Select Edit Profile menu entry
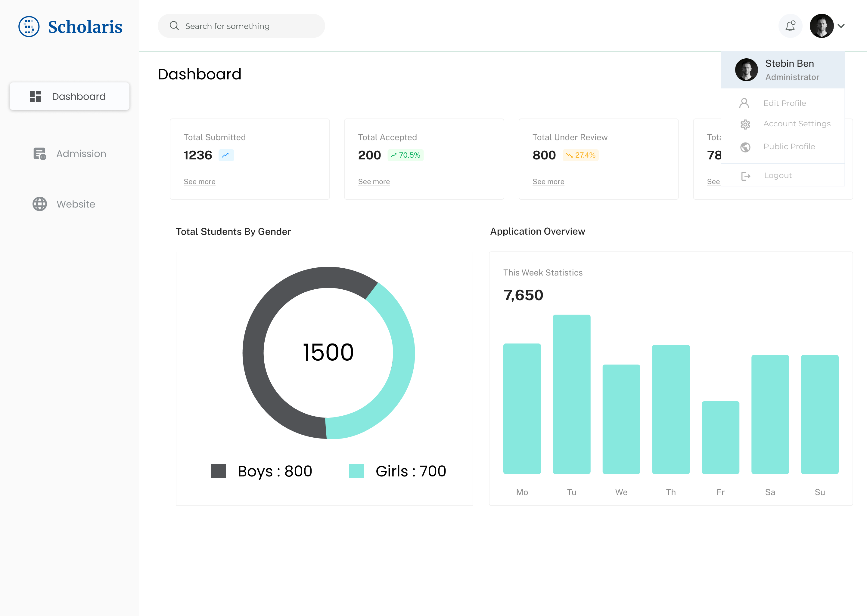The width and height of the screenshot is (867, 616). pyautogui.click(x=784, y=103)
